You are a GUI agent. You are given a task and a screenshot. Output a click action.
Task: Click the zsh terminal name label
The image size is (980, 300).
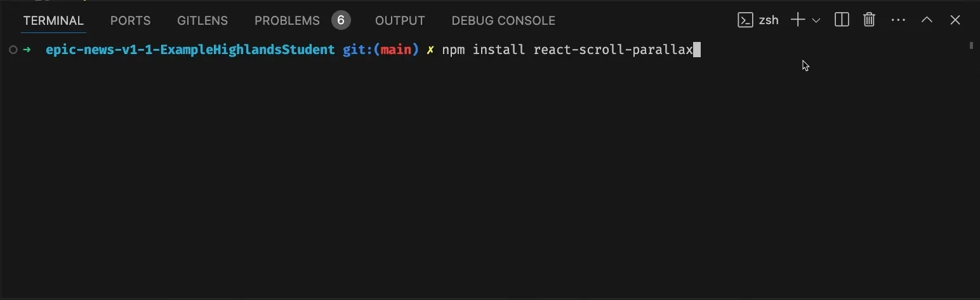769,20
